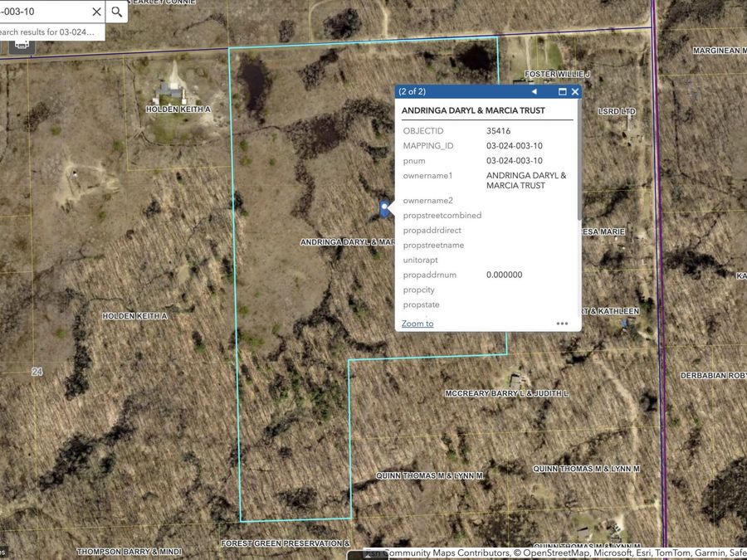Click in the parcel number search field

click(x=44, y=12)
